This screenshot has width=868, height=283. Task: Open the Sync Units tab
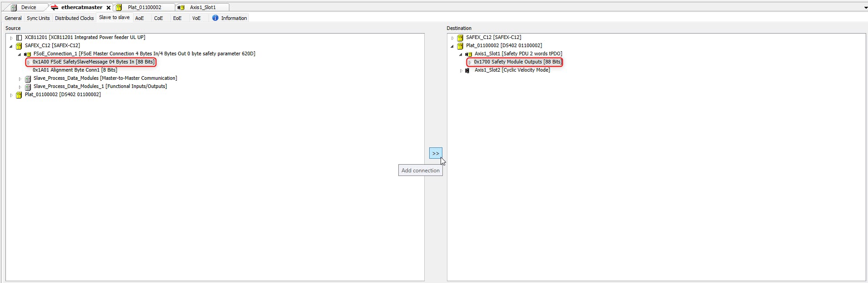click(38, 18)
